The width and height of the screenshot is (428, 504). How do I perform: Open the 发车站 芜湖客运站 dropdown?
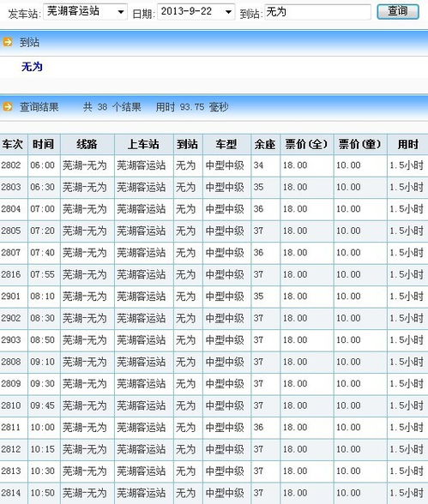(x=85, y=12)
